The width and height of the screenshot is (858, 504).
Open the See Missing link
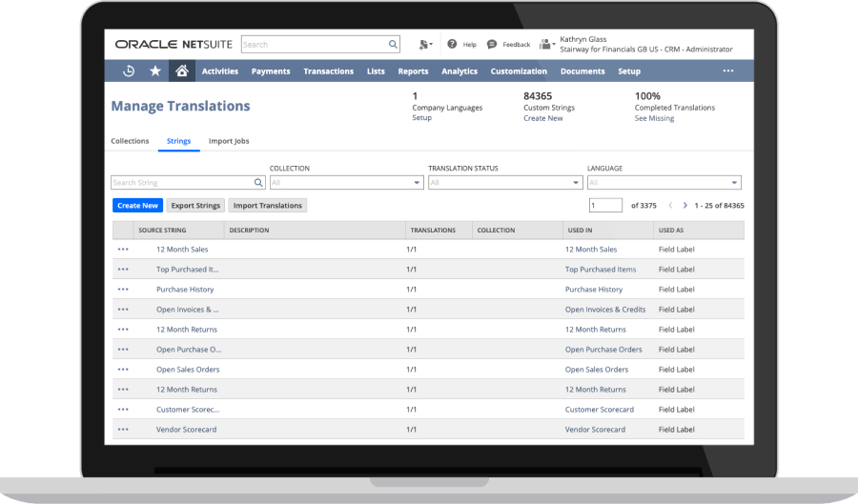tap(654, 118)
